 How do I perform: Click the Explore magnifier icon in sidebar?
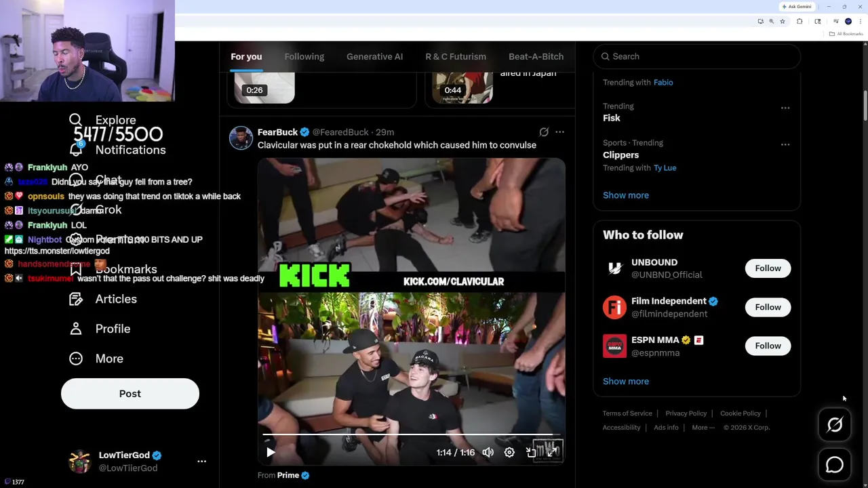(x=75, y=120)
